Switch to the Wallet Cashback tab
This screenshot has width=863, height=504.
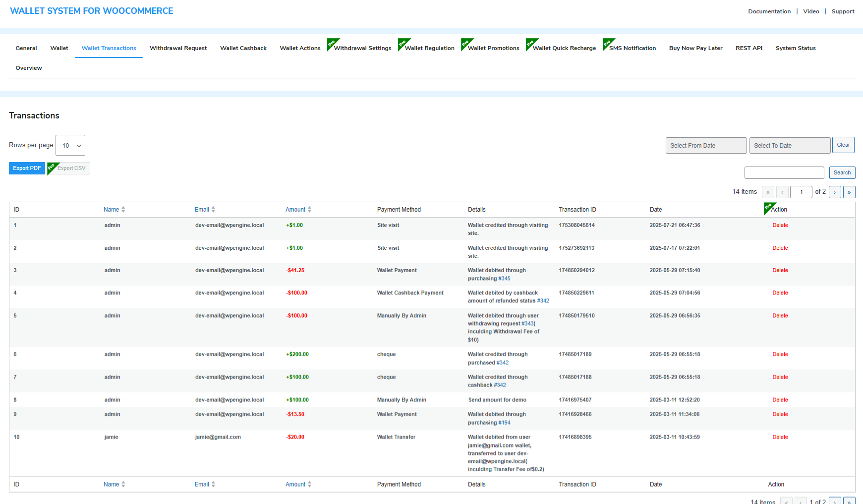click(x=243, y=48)
